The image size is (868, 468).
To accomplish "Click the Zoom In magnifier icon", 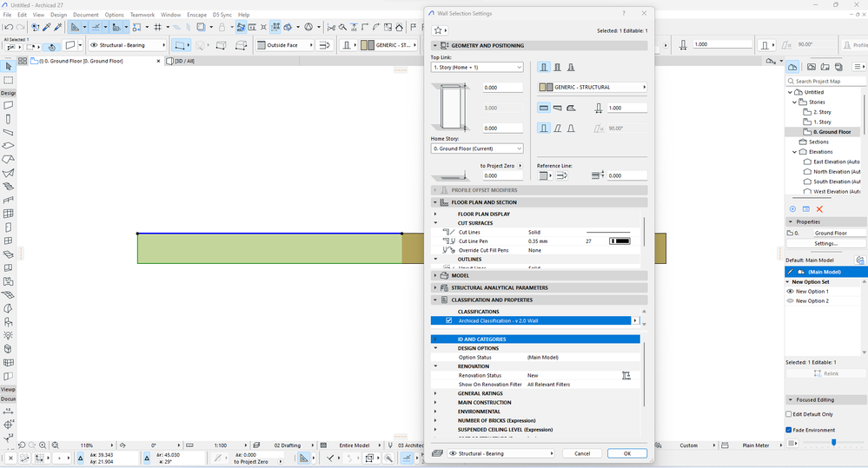I will (43, 445).
